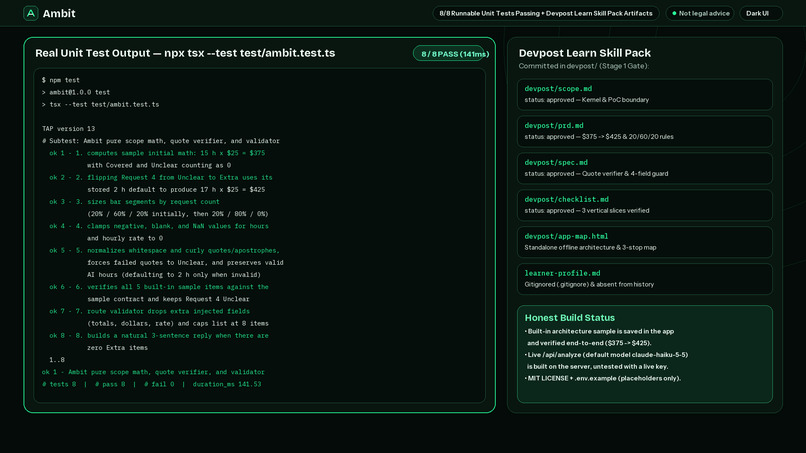Image resolution: width=806 pixels, height=453 pixels.
Task: Click 'MIT LICENSE + .env.example' bullet
Action: pyautogui.click(x=603, y=378)
